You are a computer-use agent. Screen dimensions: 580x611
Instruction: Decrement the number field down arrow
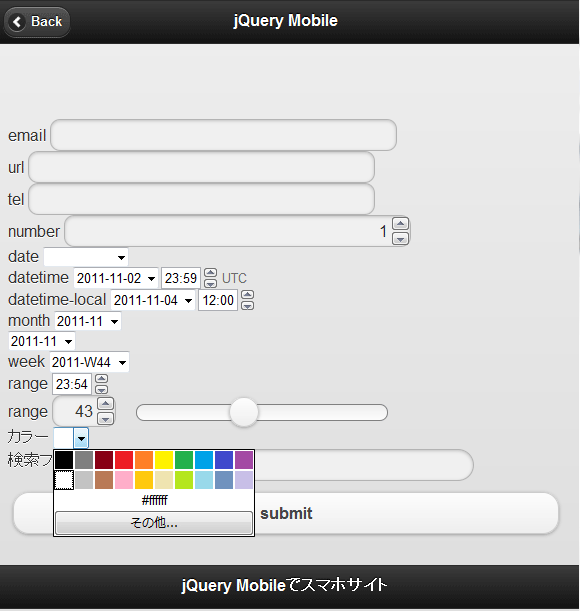[x=400, y=238]
